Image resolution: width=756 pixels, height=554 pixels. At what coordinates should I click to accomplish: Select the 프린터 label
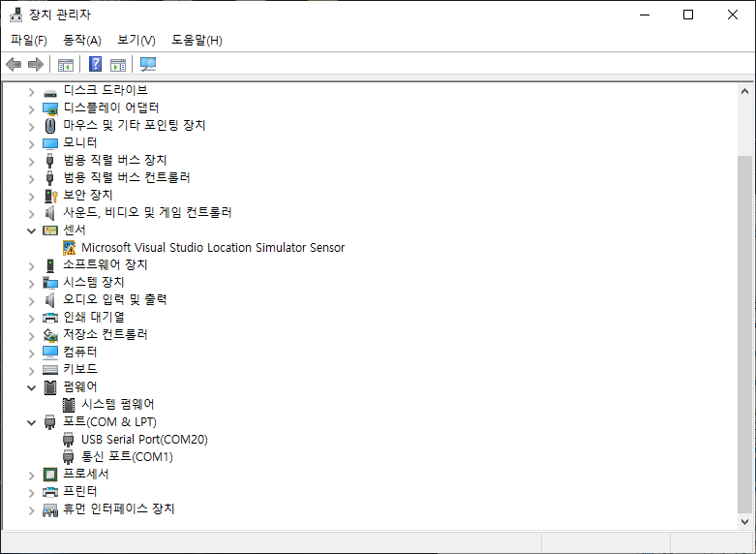80,491
